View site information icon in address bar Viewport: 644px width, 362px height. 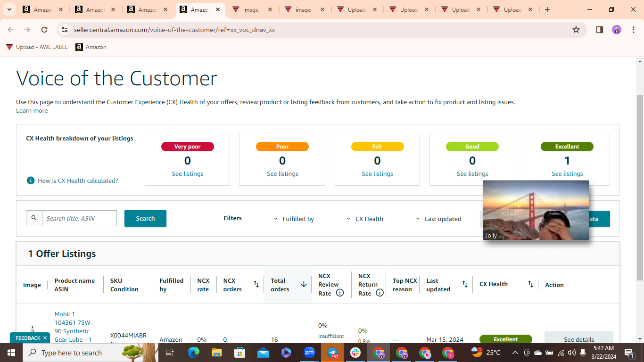point(65,30)
